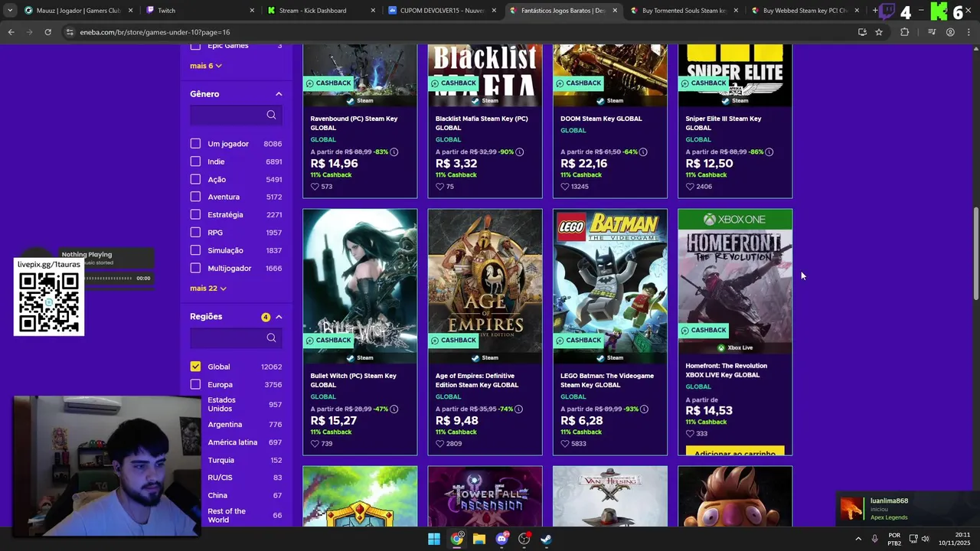Collapse the Regiões filter section
Viewport: 980px width, 551px height.
coord(279,317)
